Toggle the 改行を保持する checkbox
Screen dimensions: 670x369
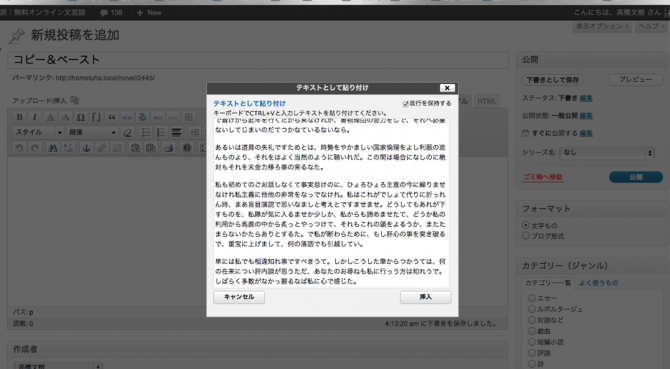pos(406,103)
